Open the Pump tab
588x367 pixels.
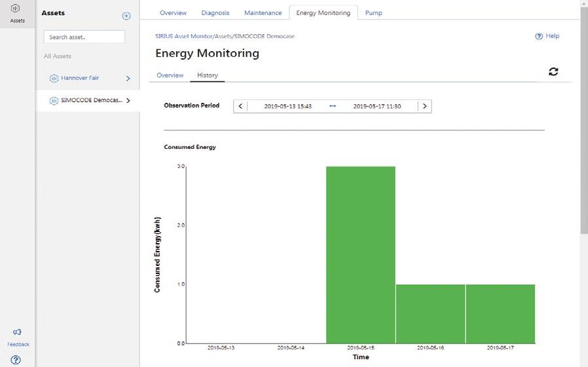pyautogui.click(x=373, y=12)
